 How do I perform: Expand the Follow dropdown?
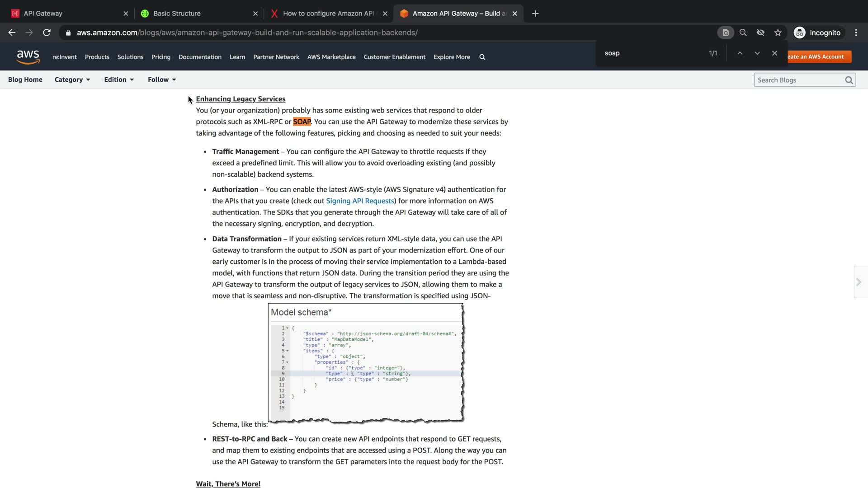161,80
